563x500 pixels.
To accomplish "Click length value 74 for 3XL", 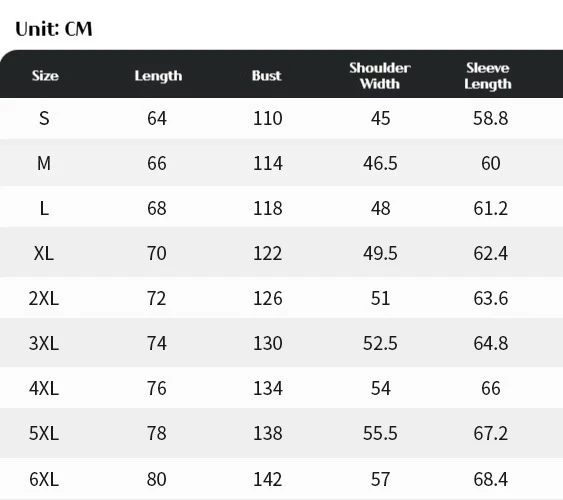I will (157, 343).
